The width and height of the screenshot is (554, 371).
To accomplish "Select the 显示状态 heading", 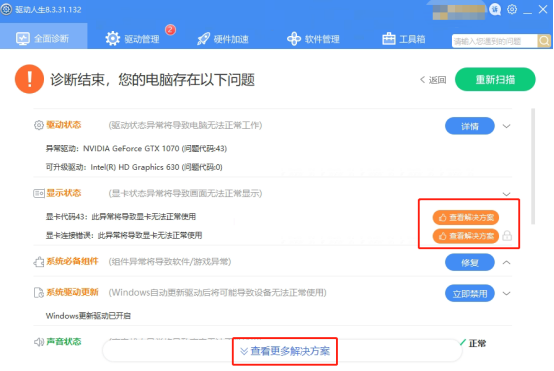I will tap(64, 193).
